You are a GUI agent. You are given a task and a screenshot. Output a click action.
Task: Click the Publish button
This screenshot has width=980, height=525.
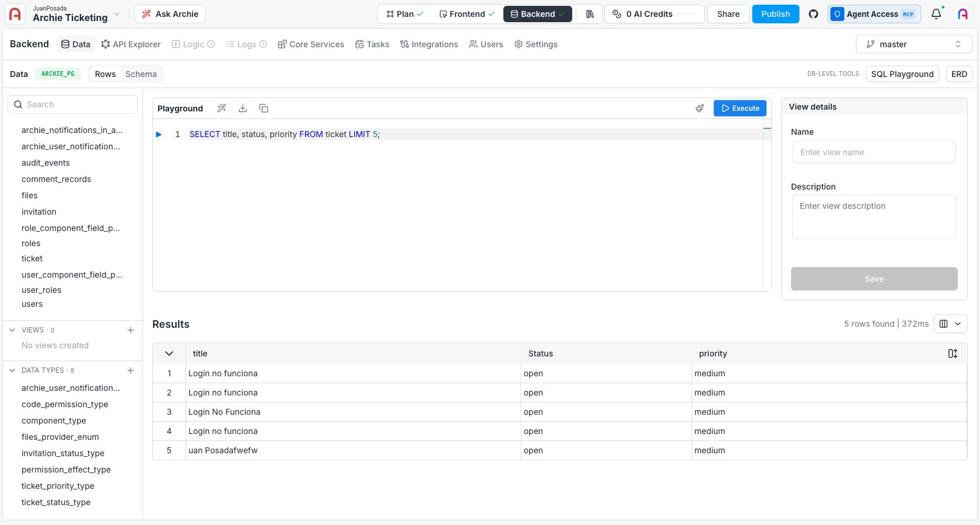click(775, 14)
